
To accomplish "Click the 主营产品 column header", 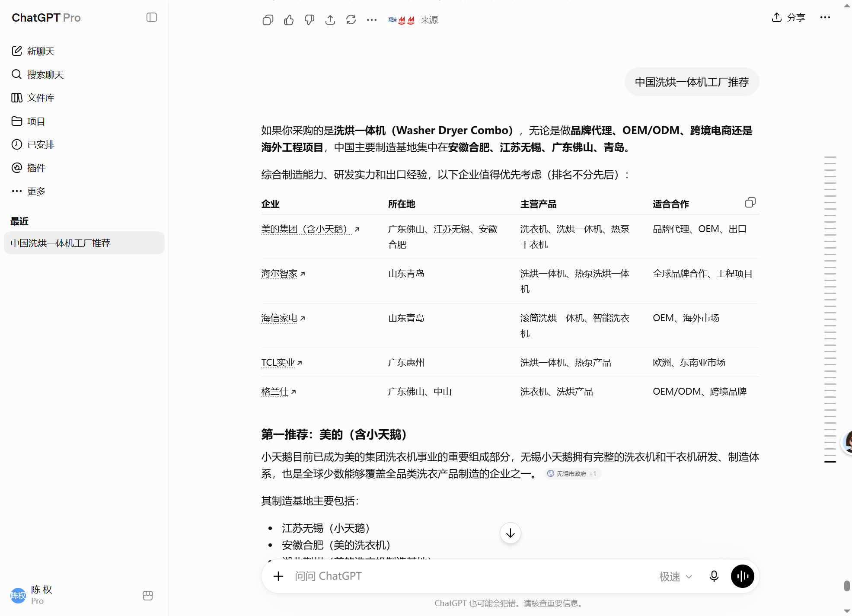I will pos(538,204).
